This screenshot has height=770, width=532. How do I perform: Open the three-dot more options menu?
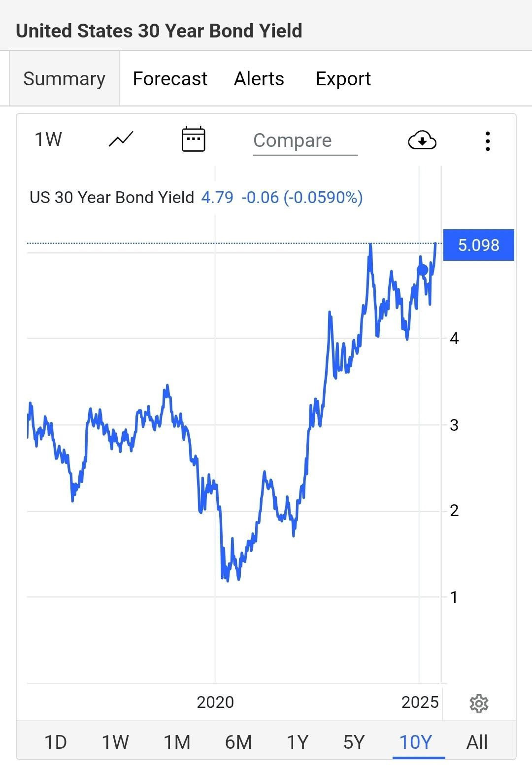pos(488,141)
